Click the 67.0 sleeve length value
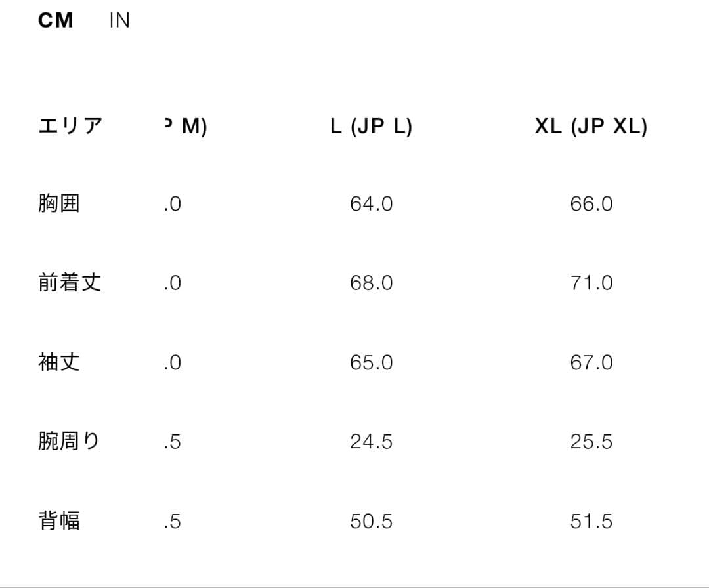 [591, 362]
